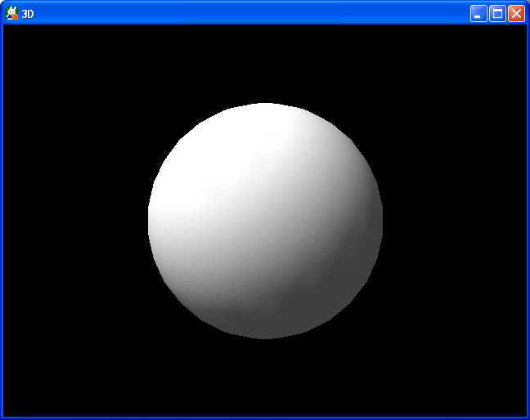Click black background below the sphere
The height and width of the screenshot is (420, 530).
pos(265,376)
